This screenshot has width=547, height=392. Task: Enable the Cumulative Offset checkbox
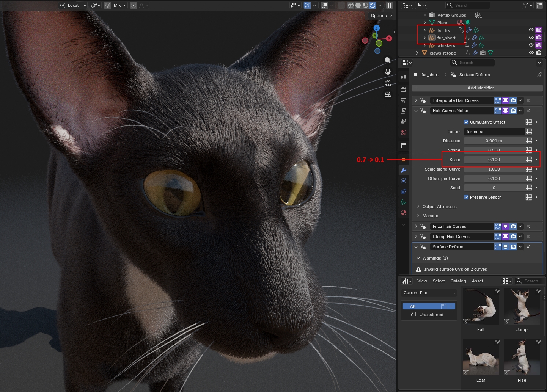pos(466,122)
